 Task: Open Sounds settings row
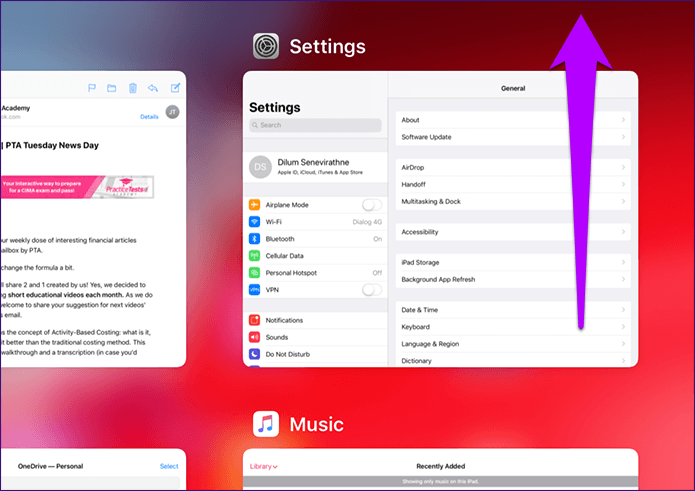[x=315, y=337]
